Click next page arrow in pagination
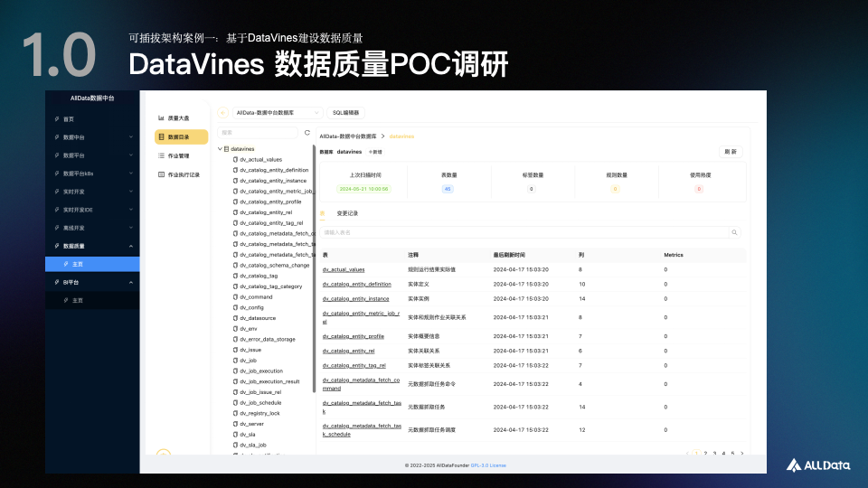868x488 pixels. coord(741,454)
